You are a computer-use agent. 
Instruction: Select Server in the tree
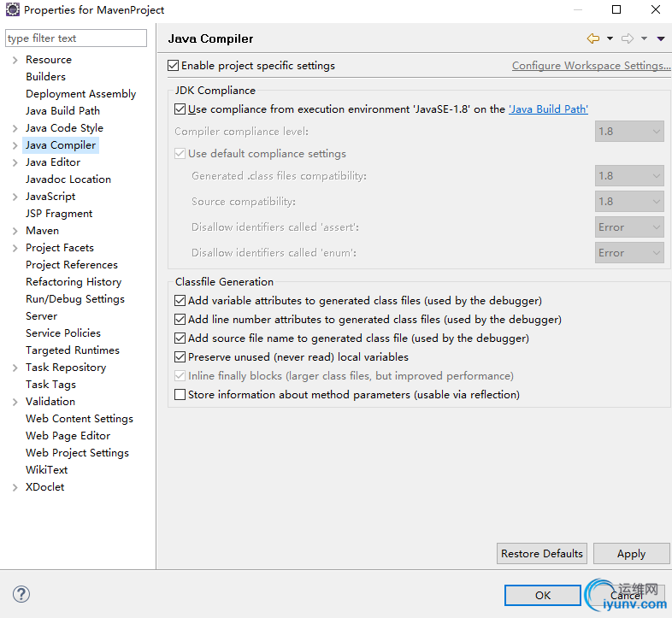[x=42, y=316]
